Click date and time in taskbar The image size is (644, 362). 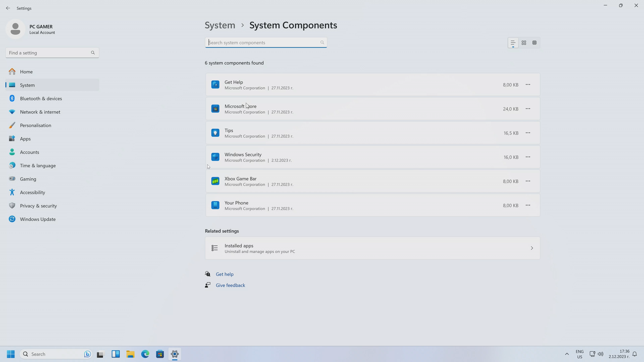click(619, 354)
